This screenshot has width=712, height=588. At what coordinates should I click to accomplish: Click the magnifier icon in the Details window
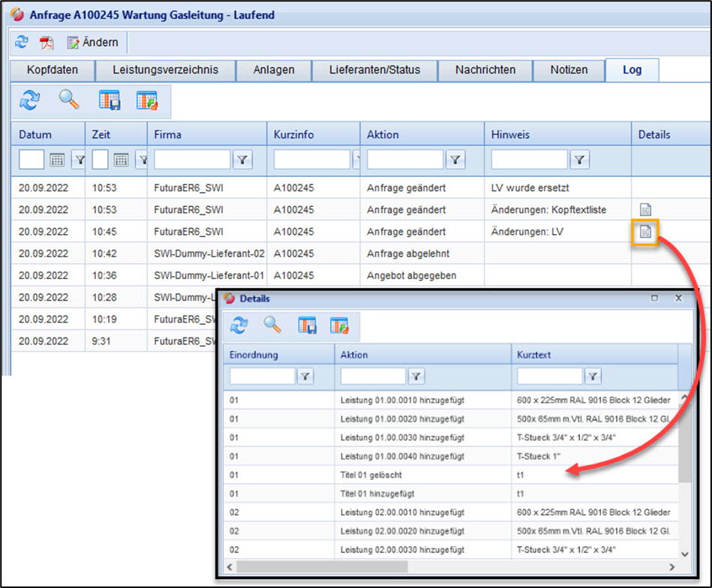[x=272, y=325]
